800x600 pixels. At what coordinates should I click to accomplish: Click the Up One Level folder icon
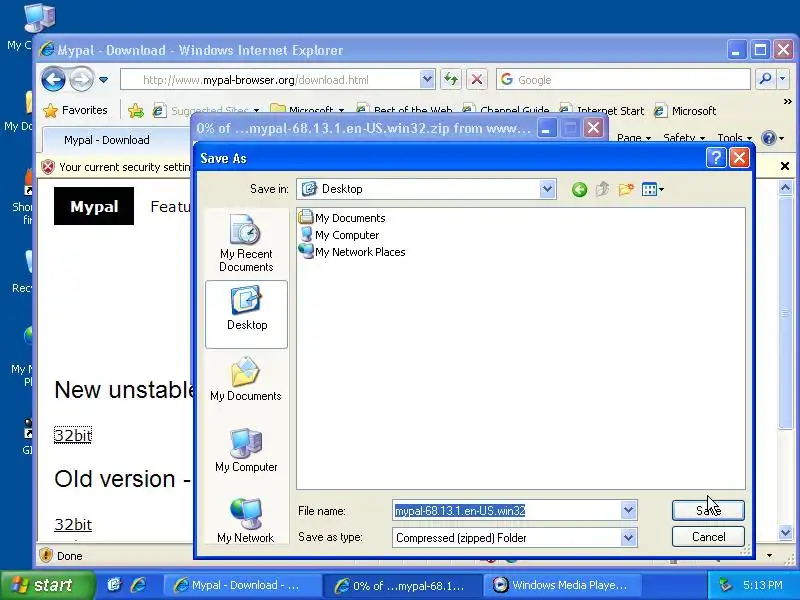tap(603, 189)
